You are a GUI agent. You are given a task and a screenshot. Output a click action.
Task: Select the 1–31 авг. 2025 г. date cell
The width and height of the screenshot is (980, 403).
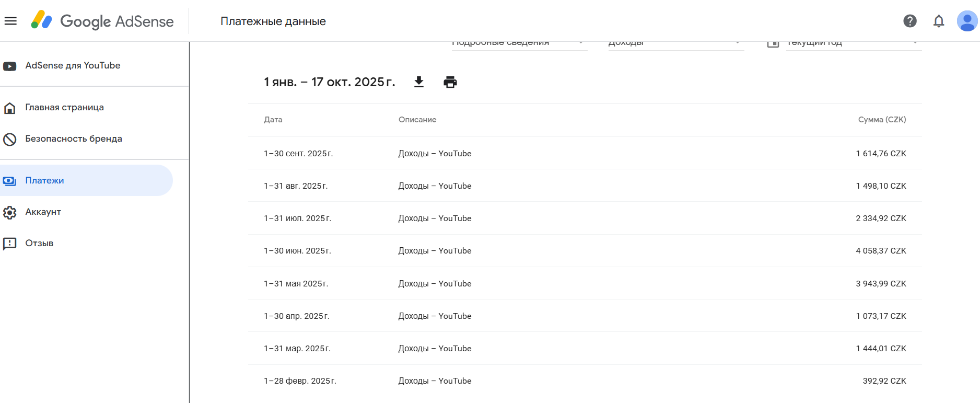pyautogui.click(x=296, y=186)
